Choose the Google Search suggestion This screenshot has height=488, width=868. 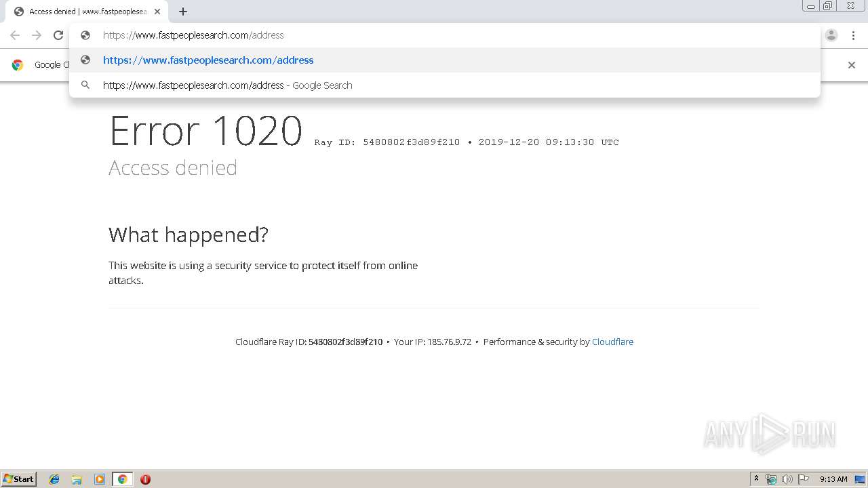pyautogui.click(x=445, y=85)
